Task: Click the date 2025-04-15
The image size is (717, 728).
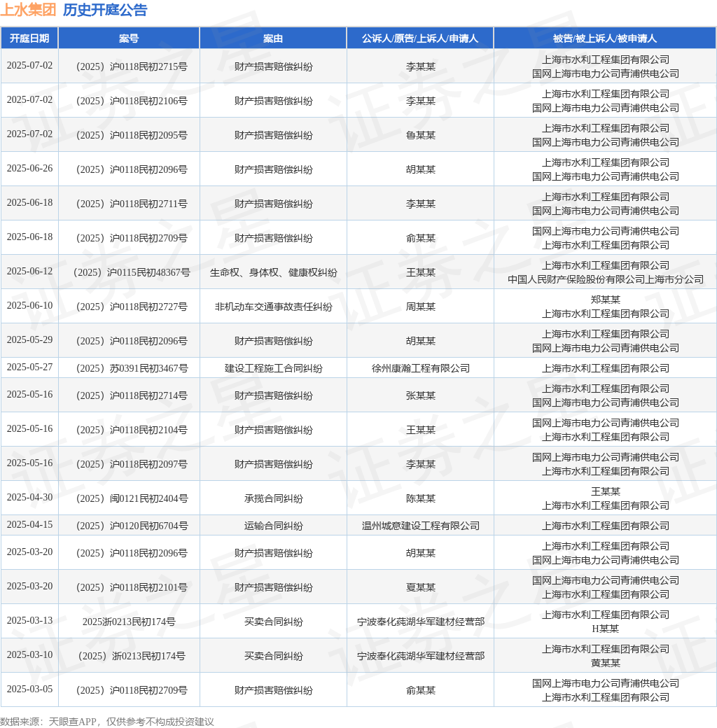Action: tap(29, 524)
